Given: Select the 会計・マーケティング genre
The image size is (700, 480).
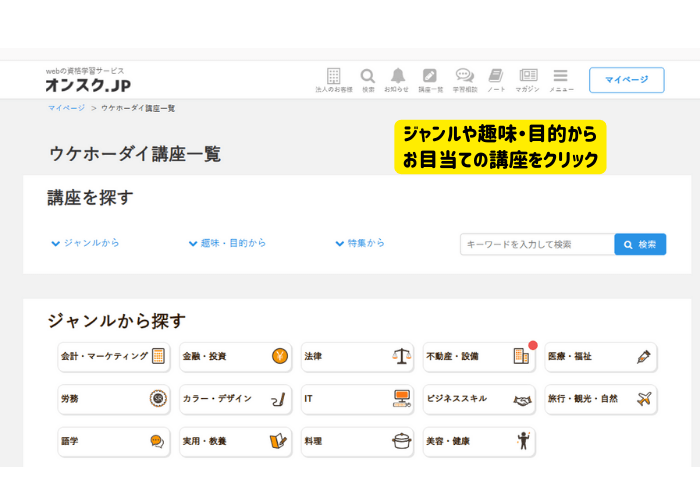Looking at the screenshot, I should pyautogui.click(x=113, y=356).
